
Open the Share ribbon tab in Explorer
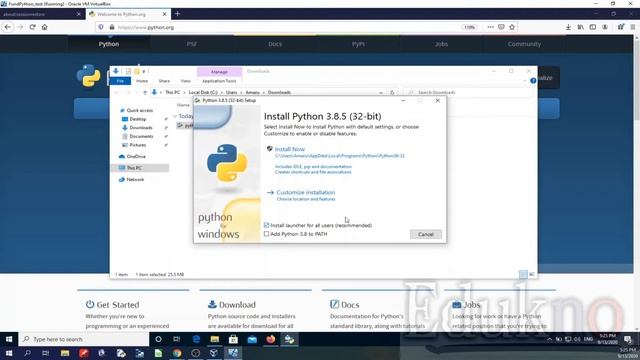[164, 81]
